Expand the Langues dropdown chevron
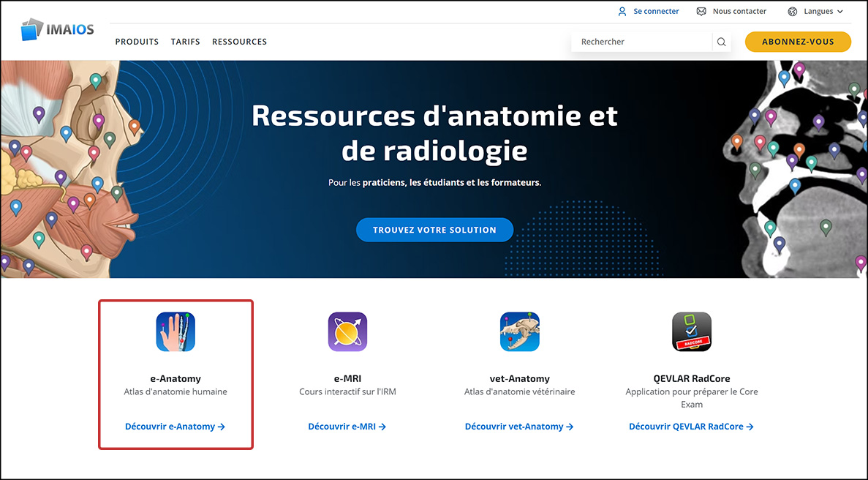Image resolution: width=868 pixels, height=480 pixels. [840, 12]
